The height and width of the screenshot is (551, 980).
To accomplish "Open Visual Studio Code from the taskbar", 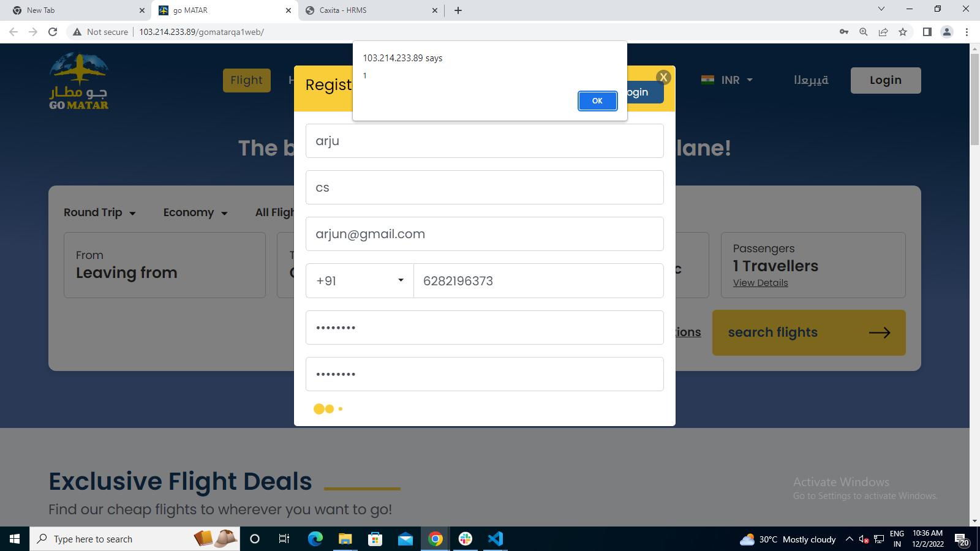I will click(x=495, y=539).
